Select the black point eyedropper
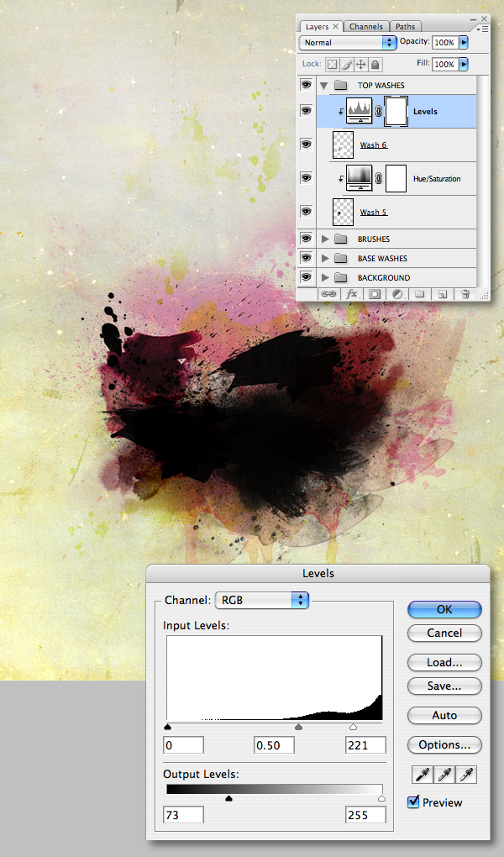504x857 pixels. point(423,774)
